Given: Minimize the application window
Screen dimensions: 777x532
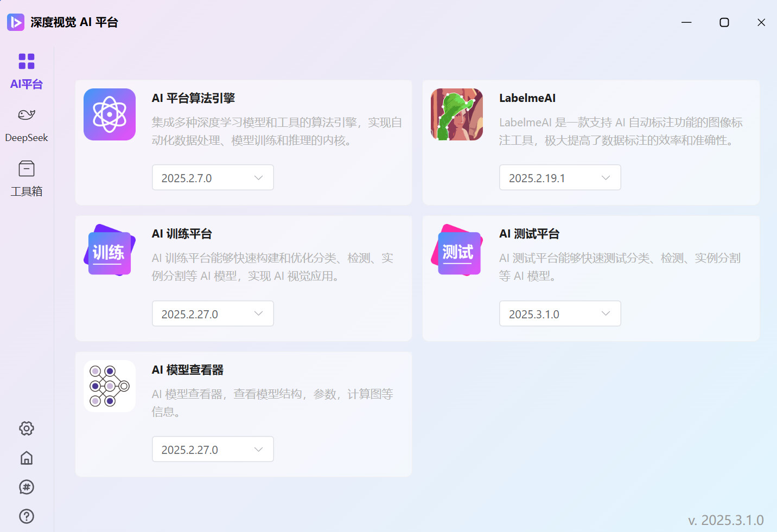Looking at the screenshot, I should pyautogui.click(x=686, y=22).
